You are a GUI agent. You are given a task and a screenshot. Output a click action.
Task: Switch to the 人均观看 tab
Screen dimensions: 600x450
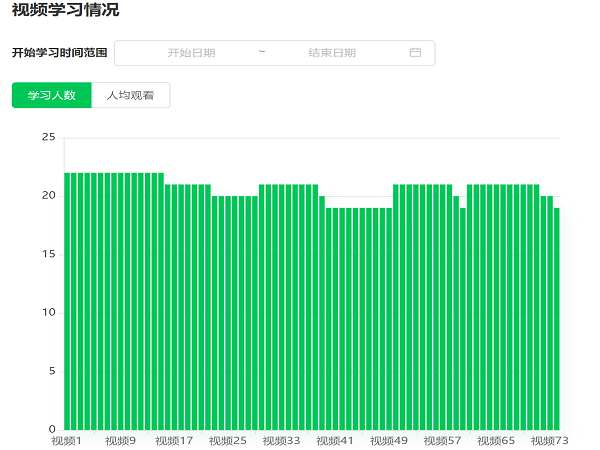pyautogui.click(x=130, y=95)
